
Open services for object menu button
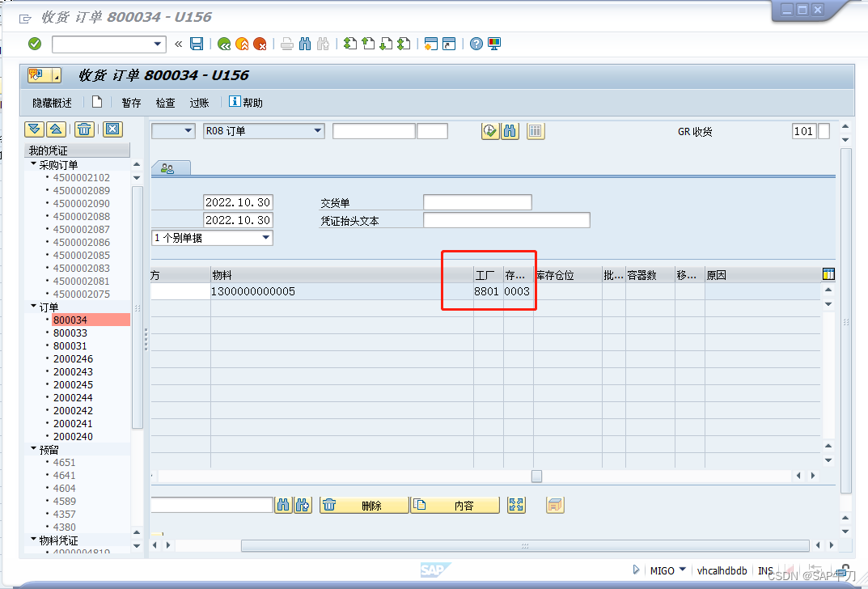click(x=44, y=75)
